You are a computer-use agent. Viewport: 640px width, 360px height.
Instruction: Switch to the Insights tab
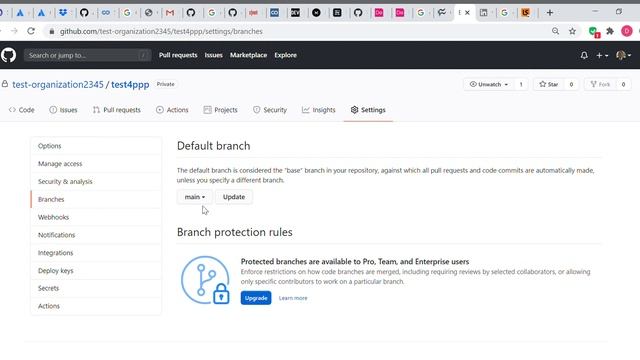[318, 110]
